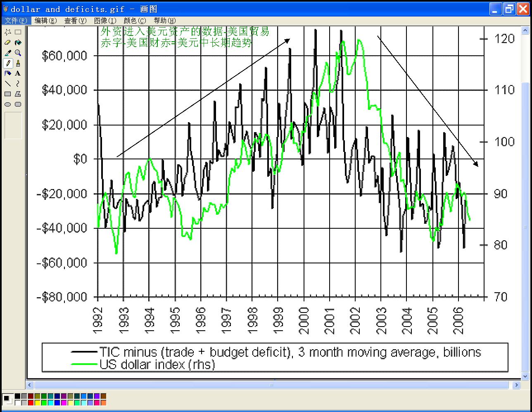This screenshot has width=532, height=412.
Task: Select the rectangular Select tool
Action: [18, 32]
